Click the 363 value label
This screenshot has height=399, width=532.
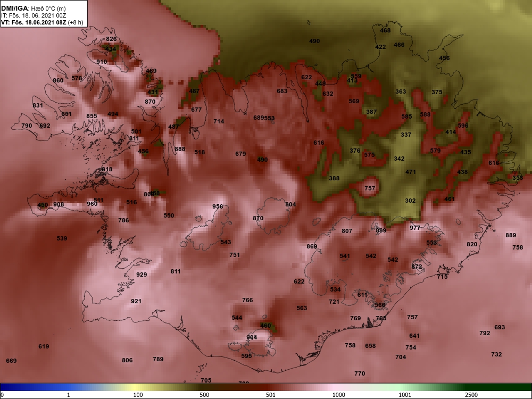click(401, 92)
